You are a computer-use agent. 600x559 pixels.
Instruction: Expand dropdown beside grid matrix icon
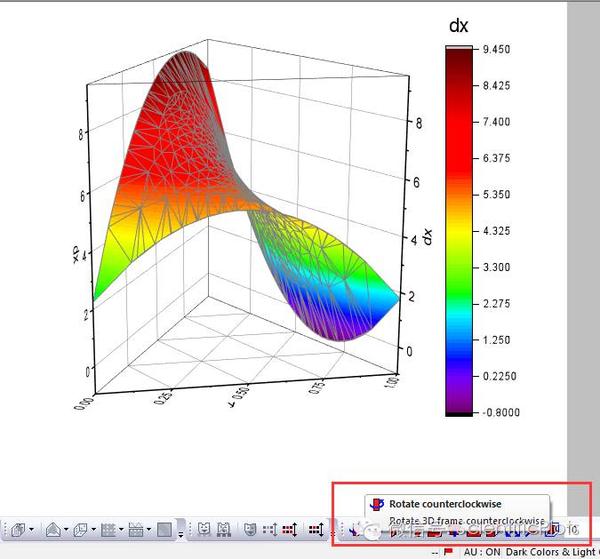[121, 530]
